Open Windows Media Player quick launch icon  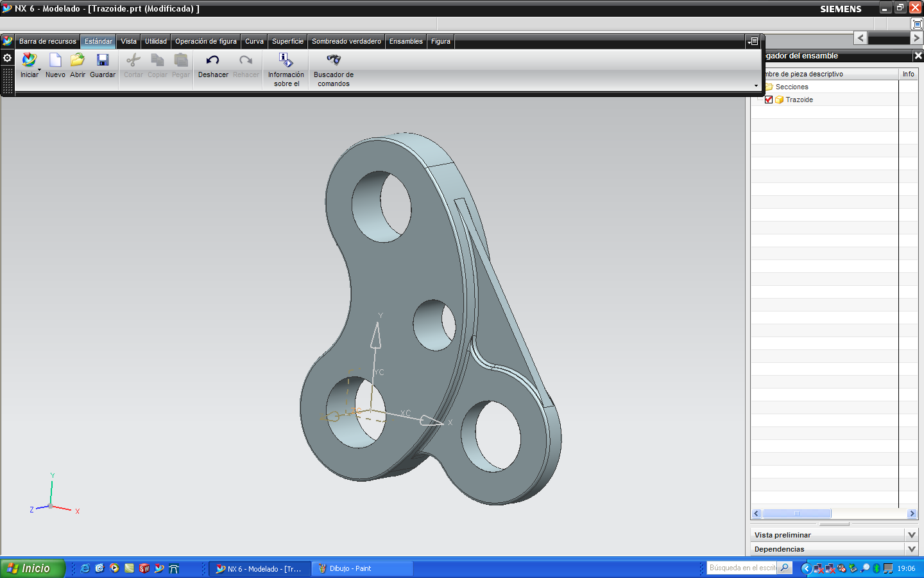(x=114, y=568)
